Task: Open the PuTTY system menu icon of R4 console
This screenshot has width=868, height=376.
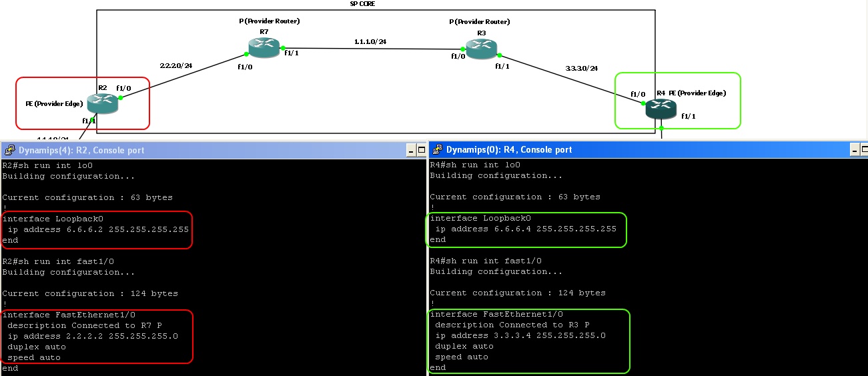Action: click(438, 150)
